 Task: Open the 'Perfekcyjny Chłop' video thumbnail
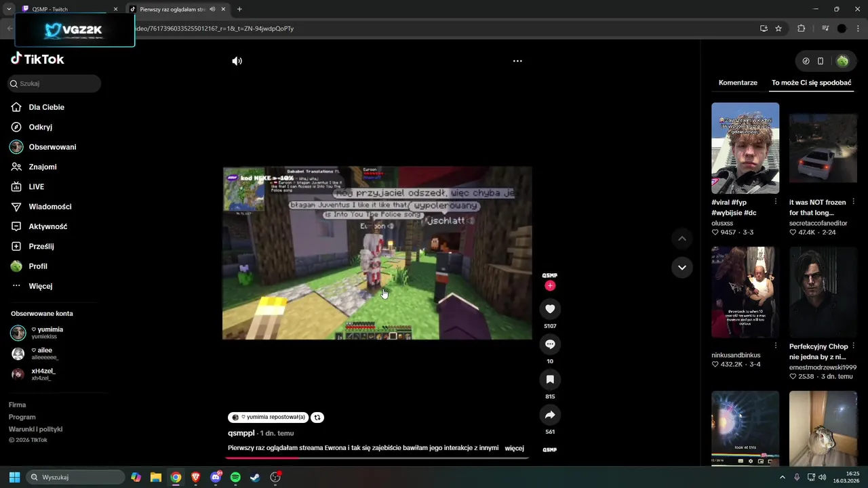[x=823, y=292]
